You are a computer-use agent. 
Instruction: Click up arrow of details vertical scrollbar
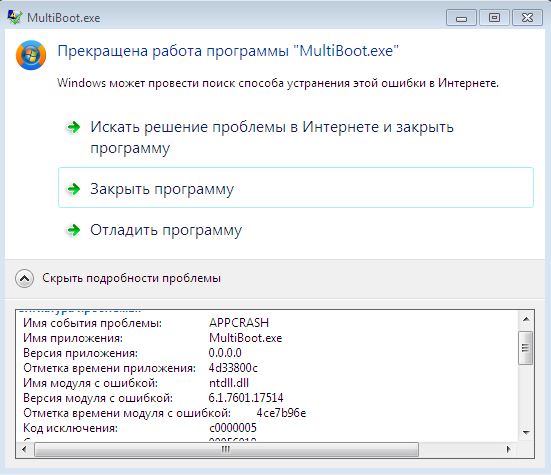[x=526, y=319]
